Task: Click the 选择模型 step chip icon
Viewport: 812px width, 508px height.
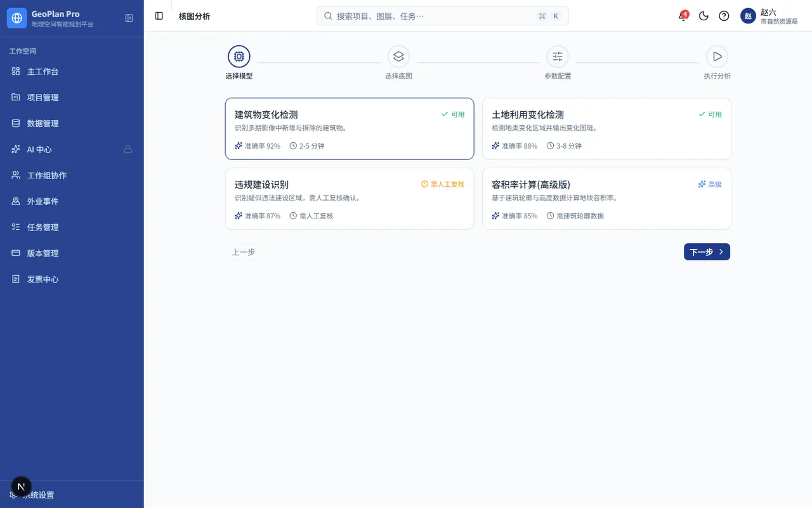Action: point(239,57)
